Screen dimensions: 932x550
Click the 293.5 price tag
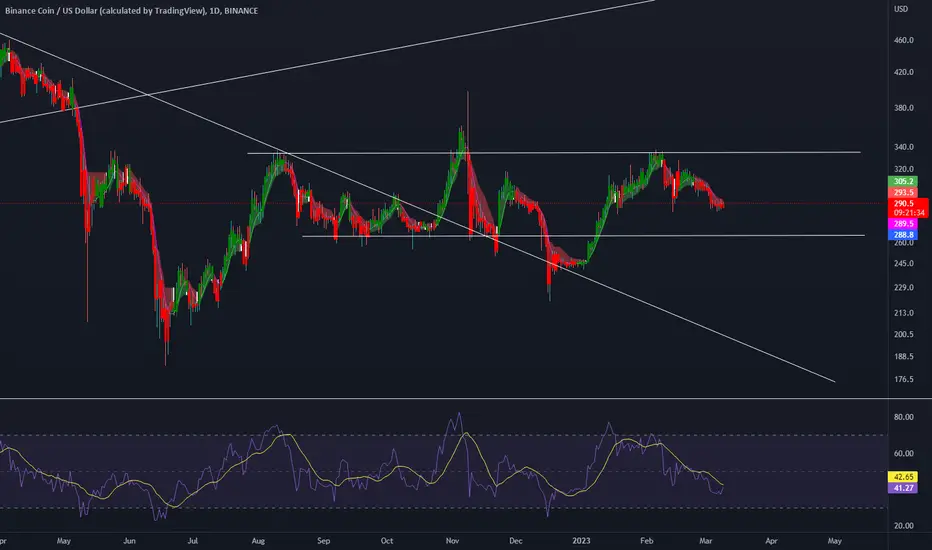tap(903, 193)
